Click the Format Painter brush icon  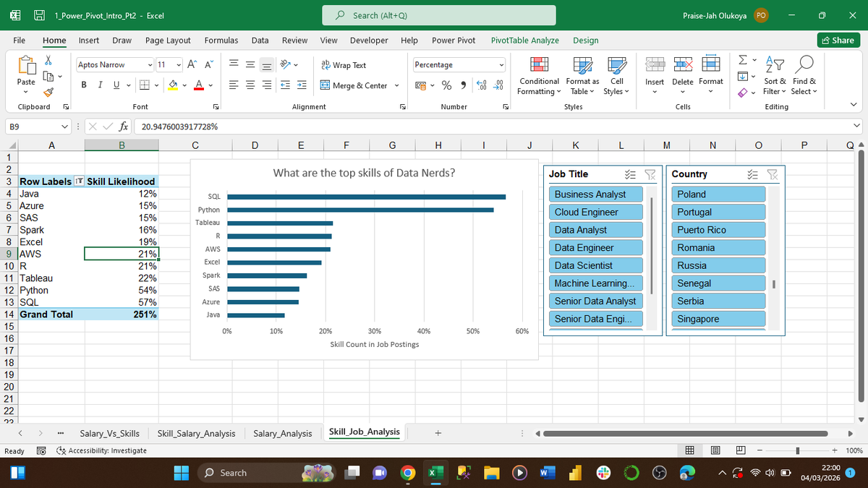pos(49,91)
